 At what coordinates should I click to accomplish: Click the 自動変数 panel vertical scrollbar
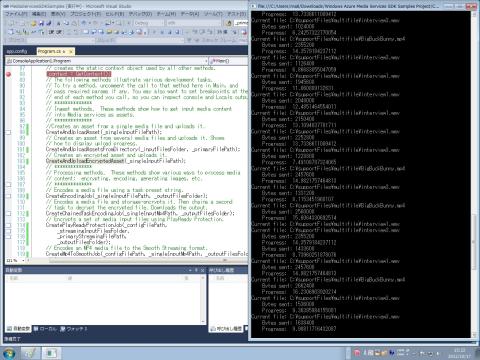(x=203, y=299)
